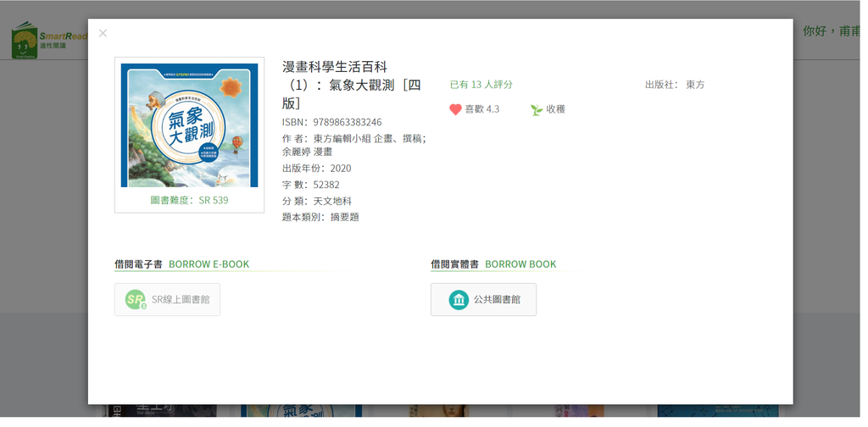Close the book detail dialog
This screenshot has width=868, height=427.
coord(103,33)
